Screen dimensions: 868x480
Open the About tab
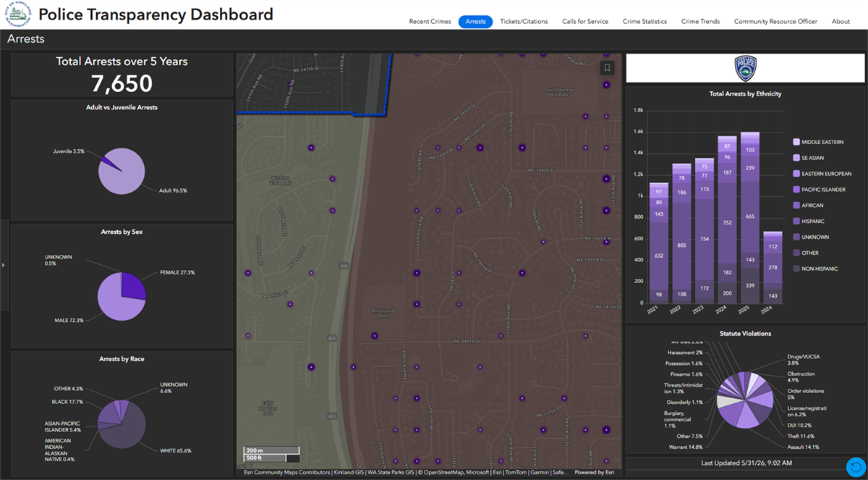841,22
